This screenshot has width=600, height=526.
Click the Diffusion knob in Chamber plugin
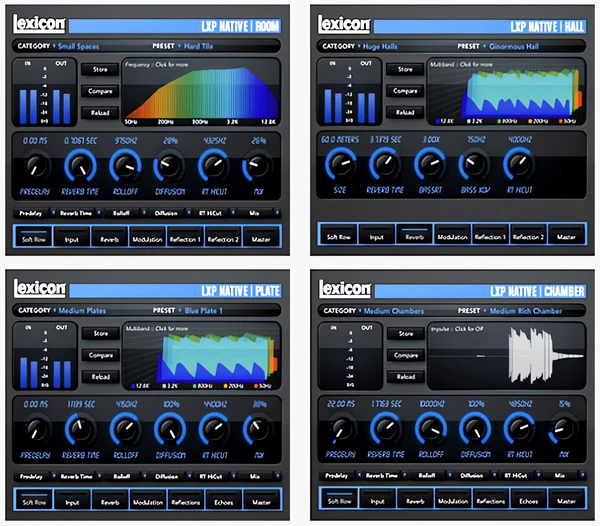[475, 428]
